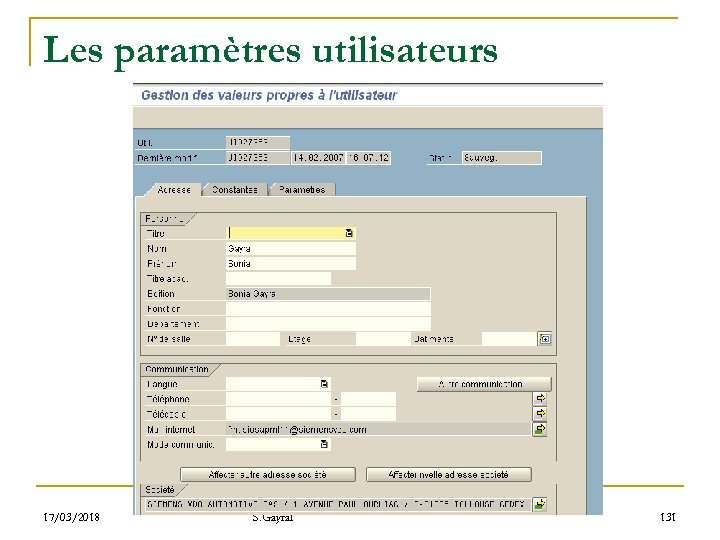This screenshot has width=720, height=540.
Task: Click the Département input field
Action: point(328,324)
